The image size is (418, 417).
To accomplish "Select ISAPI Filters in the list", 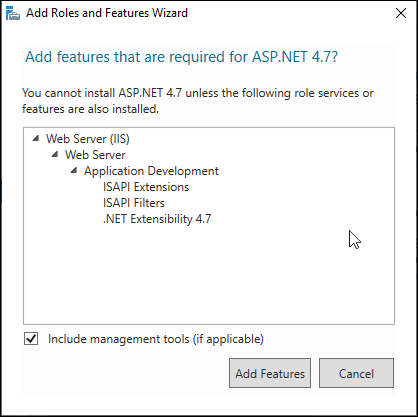I will [134, 203].
